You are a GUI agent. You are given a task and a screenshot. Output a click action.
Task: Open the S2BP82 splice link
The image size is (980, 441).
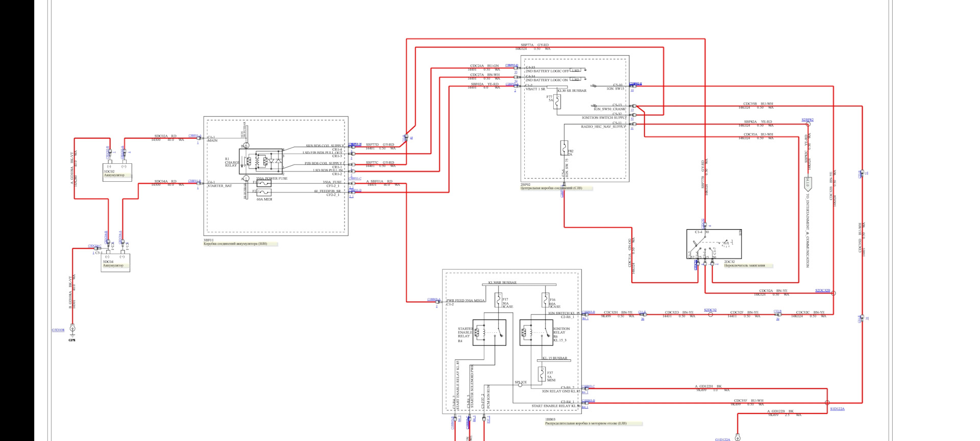807,120
